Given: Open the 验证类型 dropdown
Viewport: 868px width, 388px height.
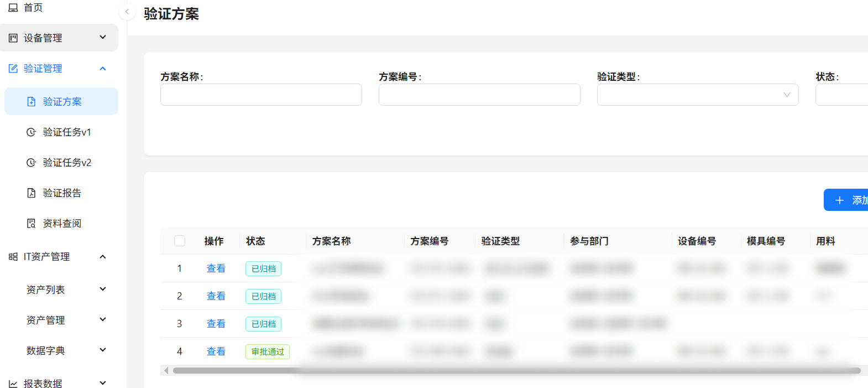Looking at the screenshot, I should [x=697, y=95].
